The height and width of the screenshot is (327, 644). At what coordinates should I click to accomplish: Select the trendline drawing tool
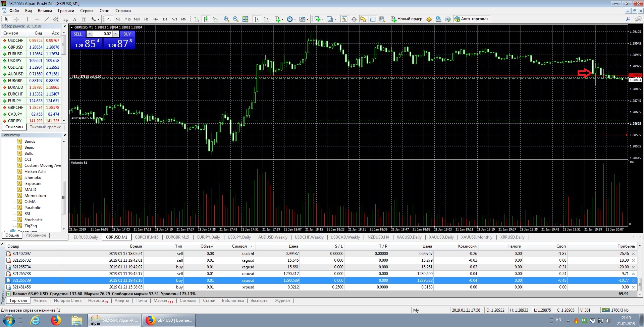(47, 19)
